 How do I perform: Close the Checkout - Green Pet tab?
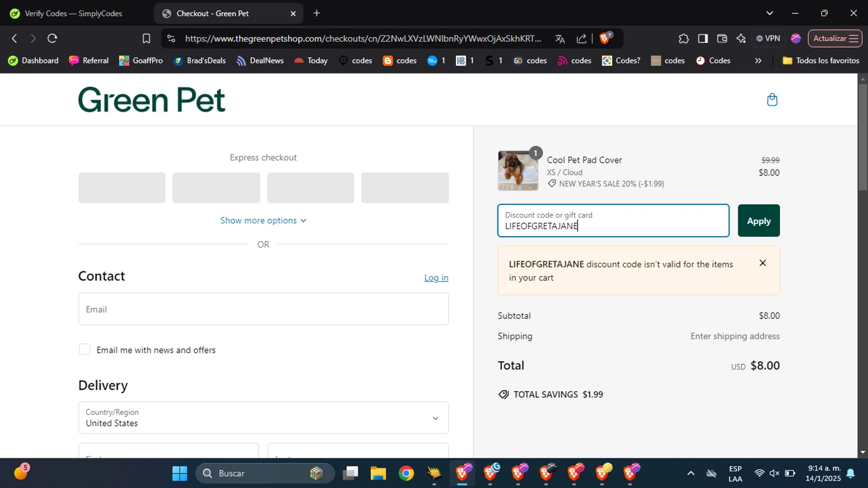[293, 13]
